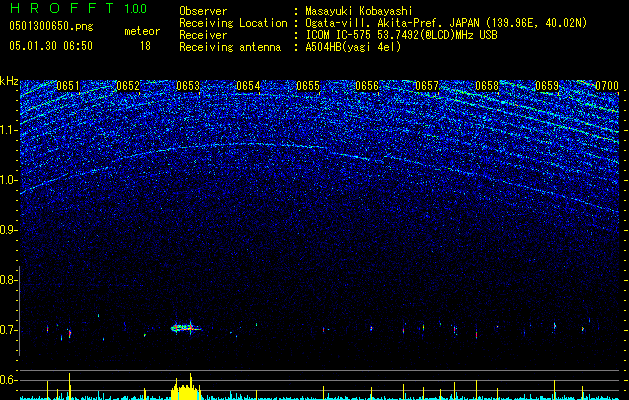This screenshot has width=629, height=400.
Task: Click the 0658 time marker
Action: (487, 86)
